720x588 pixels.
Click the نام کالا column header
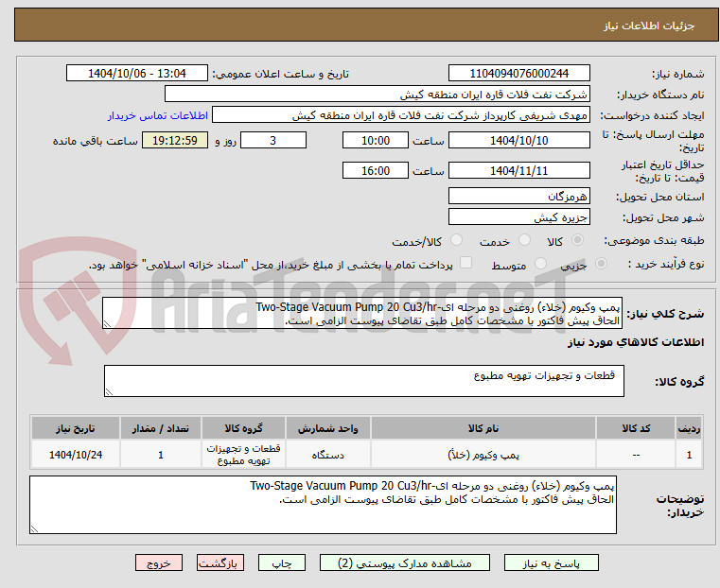tap(483, 428)
